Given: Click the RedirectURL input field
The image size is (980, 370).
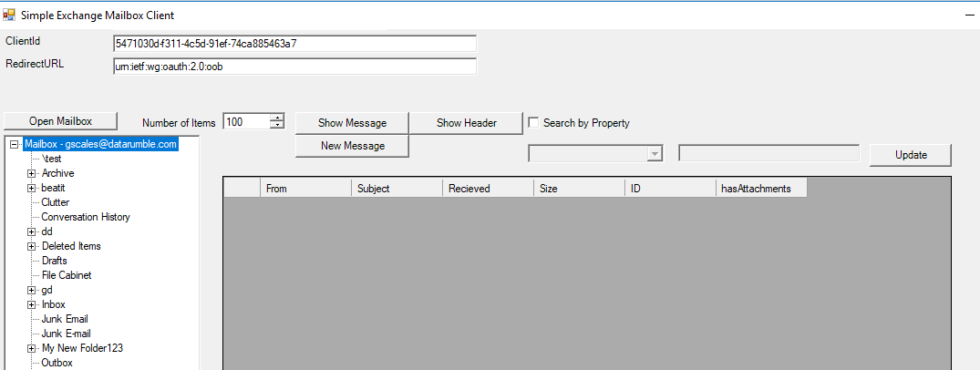Looking at the screenshot, I should [294, 67].
